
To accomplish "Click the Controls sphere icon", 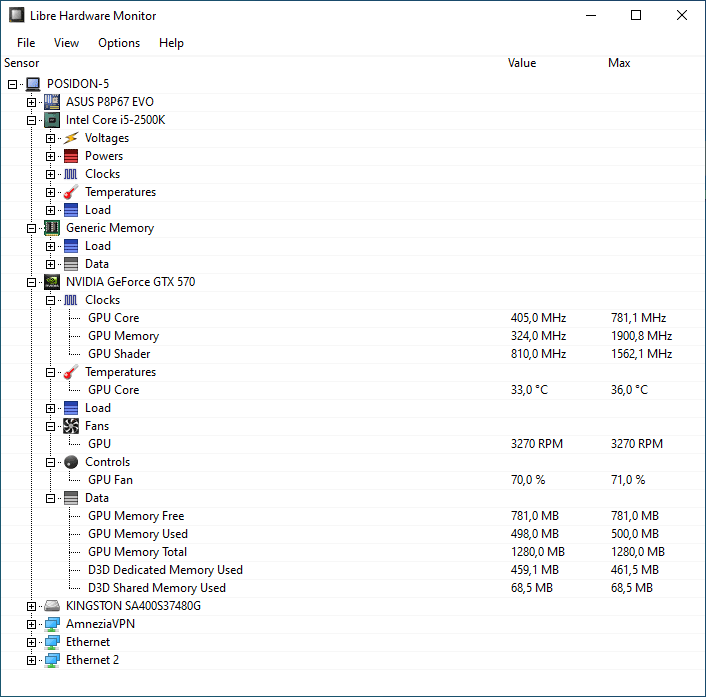I will pos(71,462).
